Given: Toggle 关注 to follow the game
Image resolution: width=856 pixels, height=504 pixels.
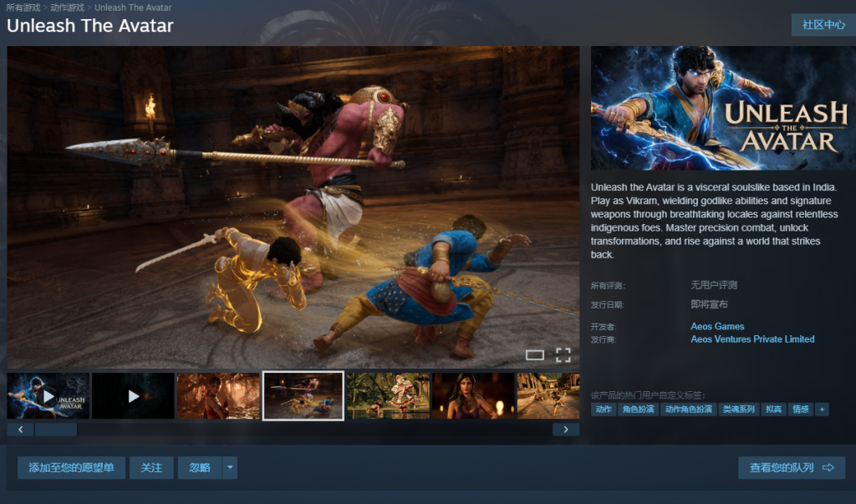Looking at the screenshot, I should point(151,467).
